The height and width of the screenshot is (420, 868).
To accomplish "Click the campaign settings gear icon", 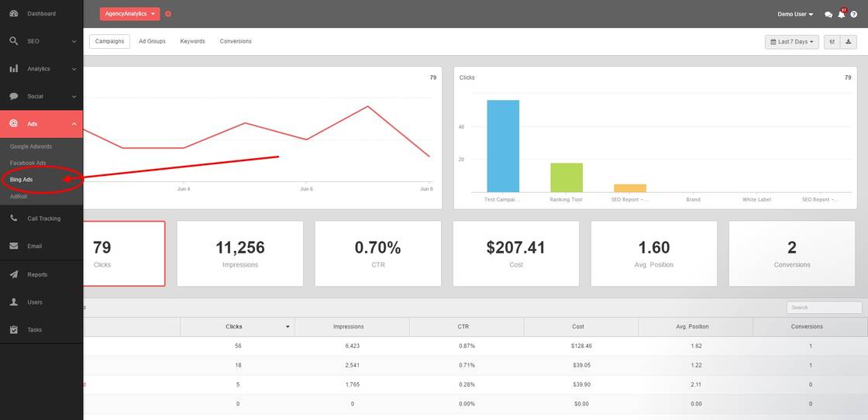I will (x=169, y=14).
